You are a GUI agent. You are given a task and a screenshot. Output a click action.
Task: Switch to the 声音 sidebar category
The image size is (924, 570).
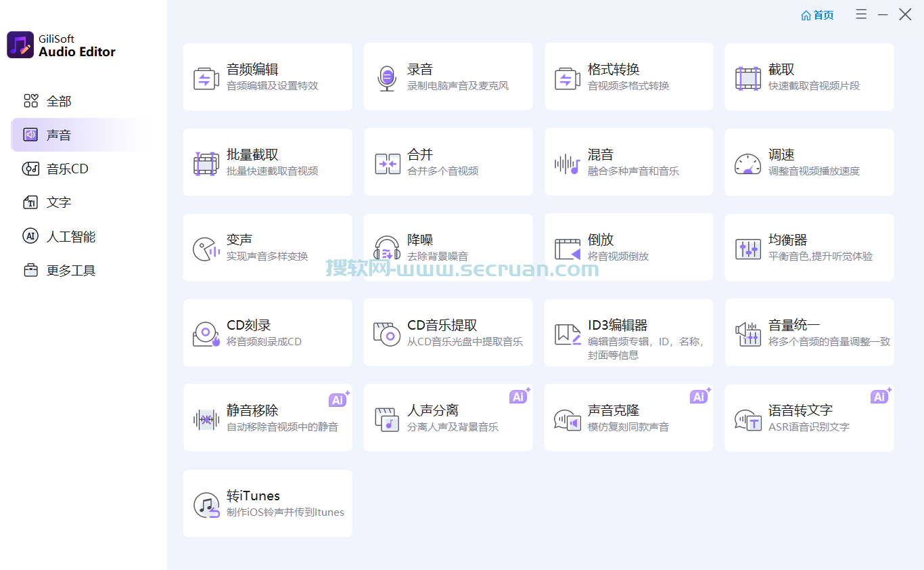click(78, 135)
